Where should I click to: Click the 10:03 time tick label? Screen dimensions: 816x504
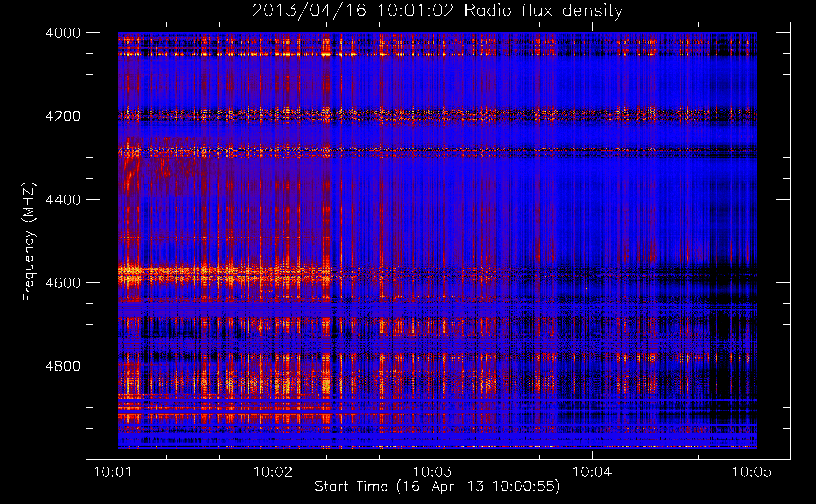[433, 472]
